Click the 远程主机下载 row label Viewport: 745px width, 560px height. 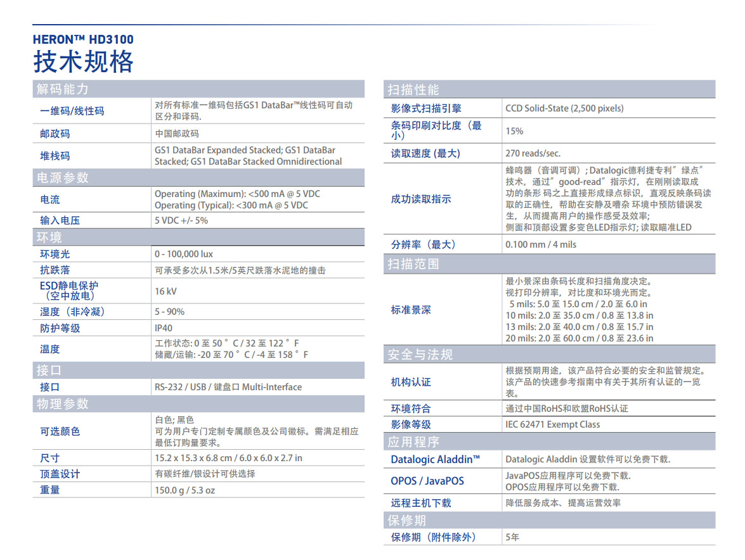click(x=421, y=503)
